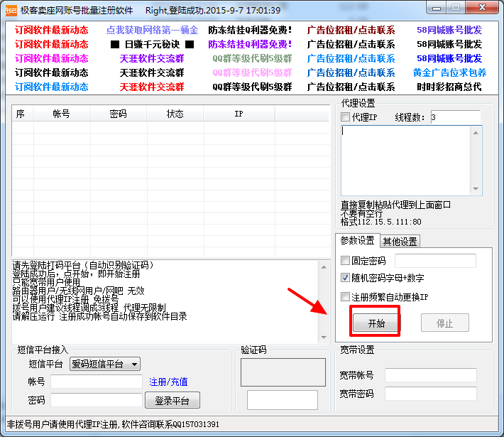The width and height of the screenshot is (504, 437).
Task: Open red 天涯软件交流群 link
Action: pyautogui.click(x=152, y=87)
